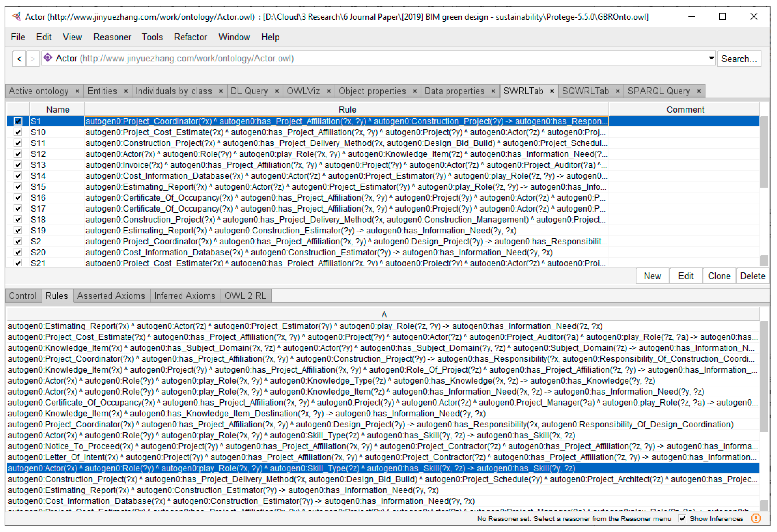This screenshot has width=777, height=532.
Task: Close the Entities tab
Action: coord(126,91)
